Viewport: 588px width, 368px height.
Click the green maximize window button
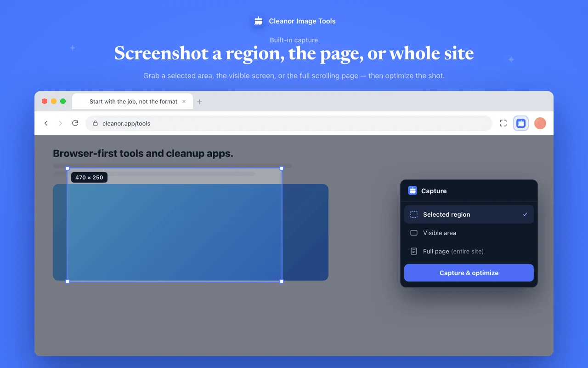tap(63, 101)
